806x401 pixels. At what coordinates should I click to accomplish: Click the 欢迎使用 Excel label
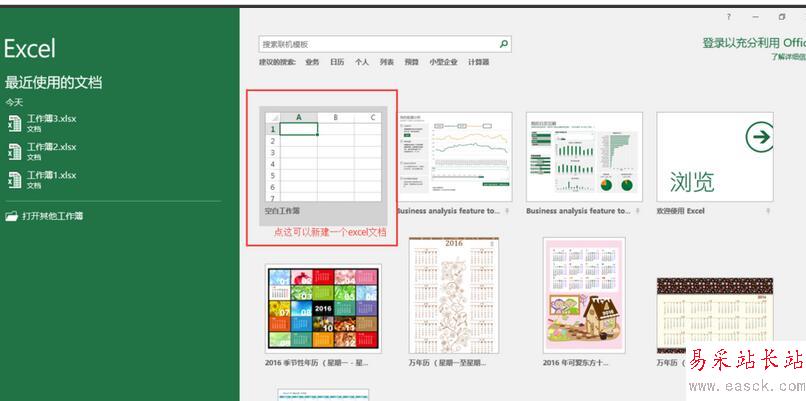point(681,211)
